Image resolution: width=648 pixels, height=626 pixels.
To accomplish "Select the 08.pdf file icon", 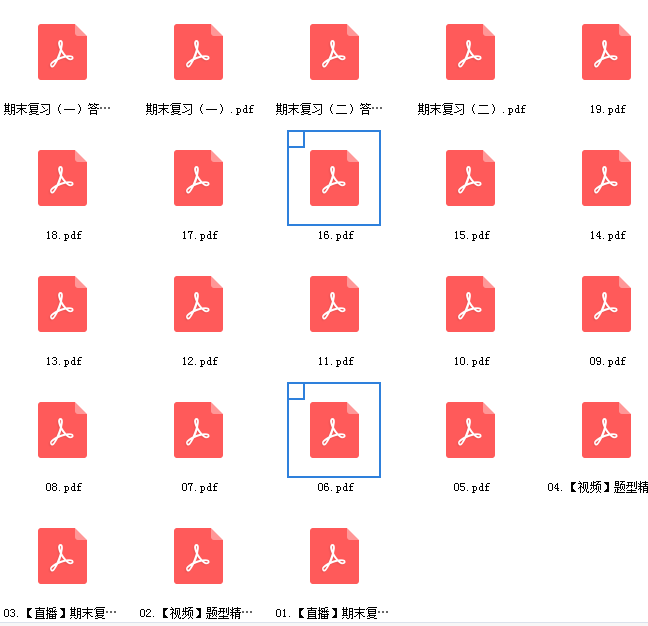I will point(62,430).
